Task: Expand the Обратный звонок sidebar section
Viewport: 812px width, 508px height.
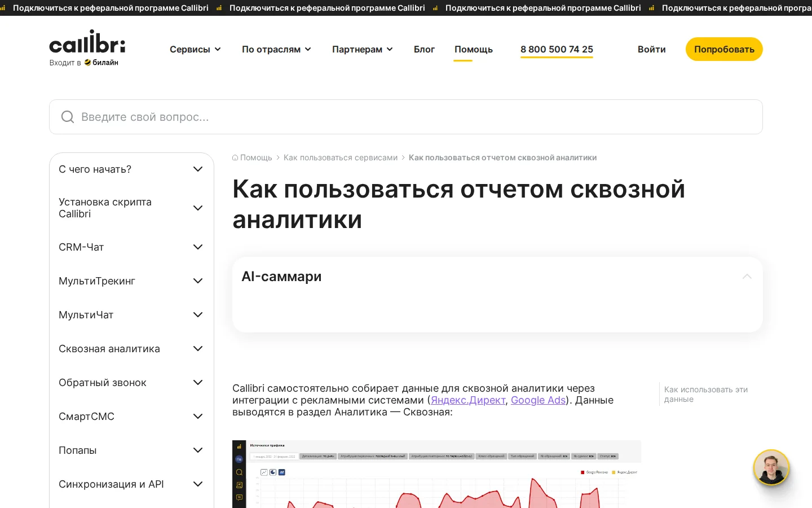Action: [131, 383]
